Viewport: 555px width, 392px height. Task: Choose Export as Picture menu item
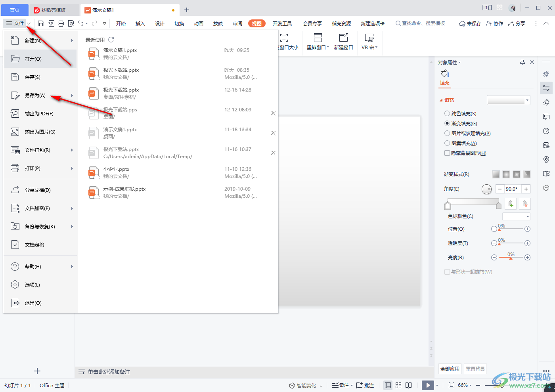click(x=40, y=132)
